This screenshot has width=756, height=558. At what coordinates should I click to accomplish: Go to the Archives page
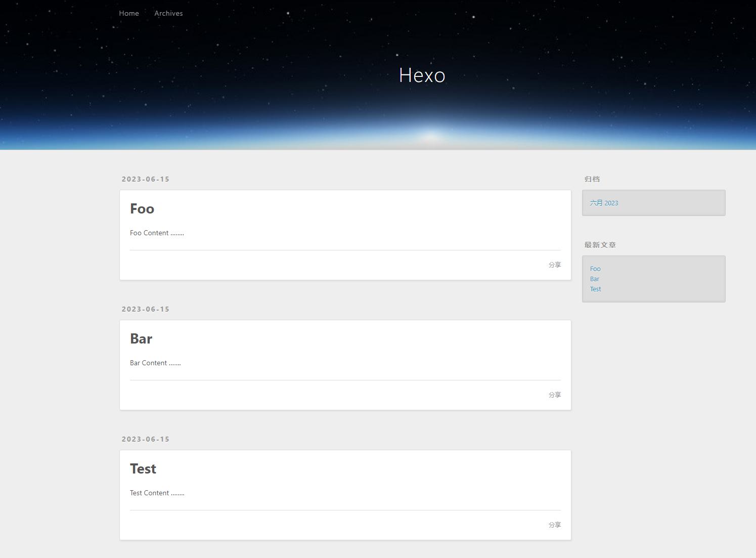click(x=168, y=13)
